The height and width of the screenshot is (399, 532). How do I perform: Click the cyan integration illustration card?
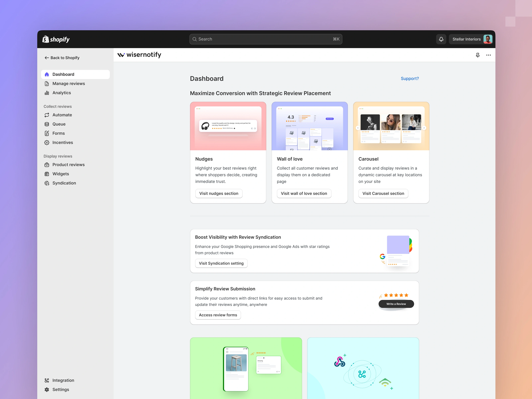point(363,368)
